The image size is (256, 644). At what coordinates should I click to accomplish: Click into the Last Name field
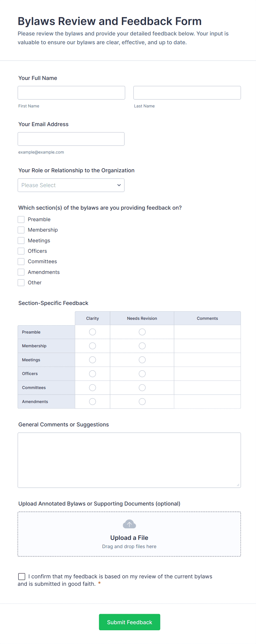point(187,93)
